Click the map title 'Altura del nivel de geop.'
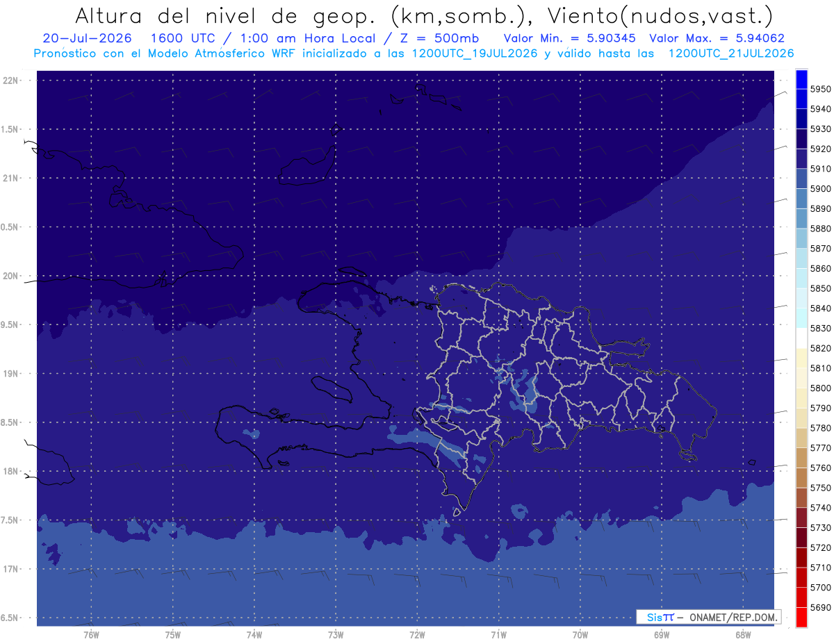Image resolution: width=834 pixels, height=644 pixels. click(x=224, y=15)
